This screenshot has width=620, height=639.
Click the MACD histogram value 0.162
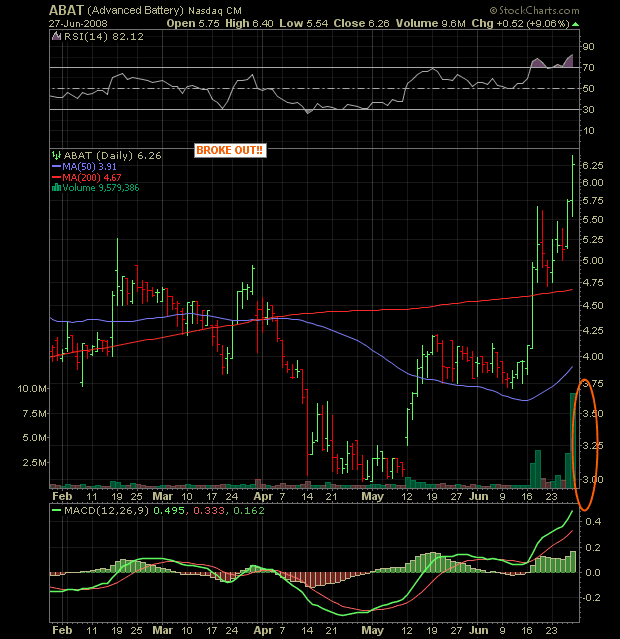click(249, 511)
